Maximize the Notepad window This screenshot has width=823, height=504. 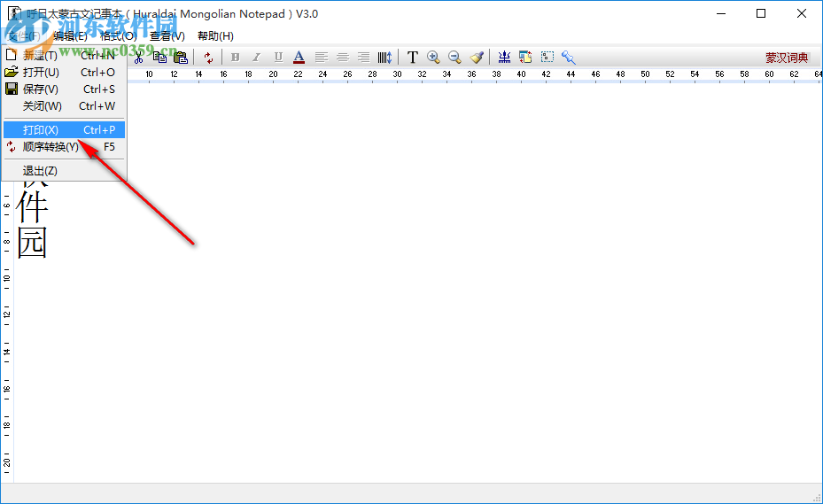(761, 13)
